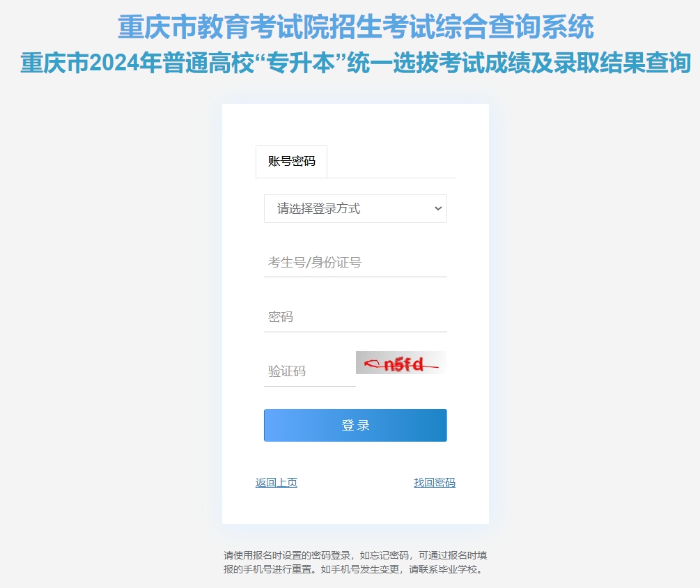Click the footer line mentioning 请联系毕业学校

pos(352,570)
